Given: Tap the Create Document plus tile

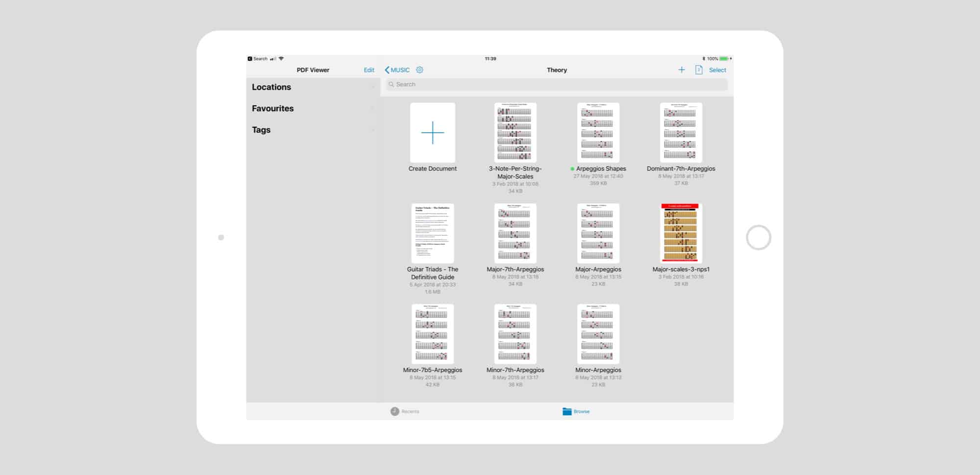Looking at the screenshot, I should 432,133.
